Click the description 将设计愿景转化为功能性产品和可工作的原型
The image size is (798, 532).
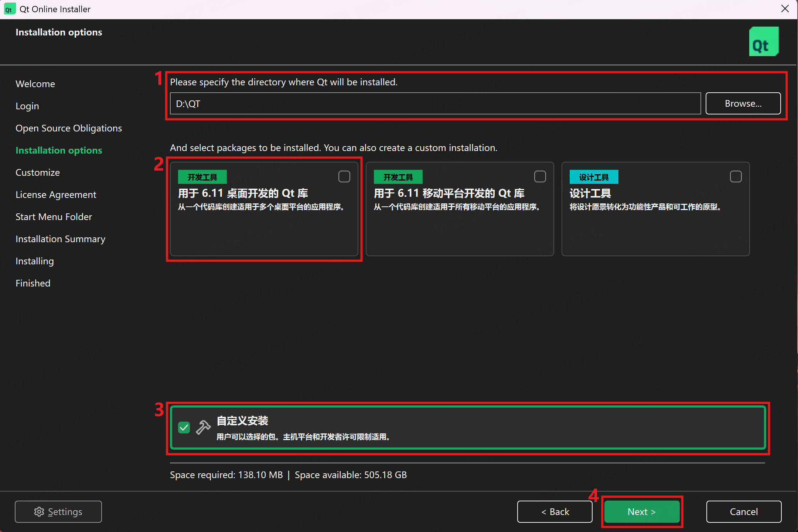[645, 207]
